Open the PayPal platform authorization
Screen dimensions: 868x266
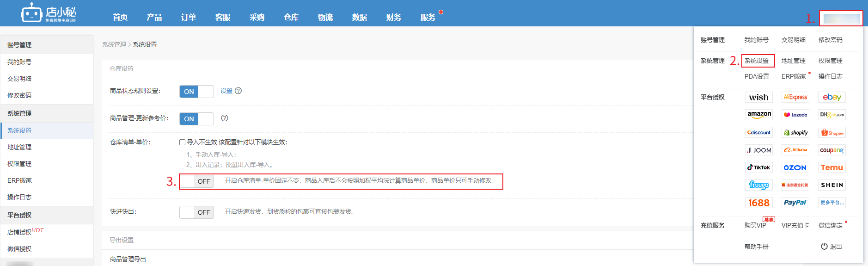[x=795, y=203]
